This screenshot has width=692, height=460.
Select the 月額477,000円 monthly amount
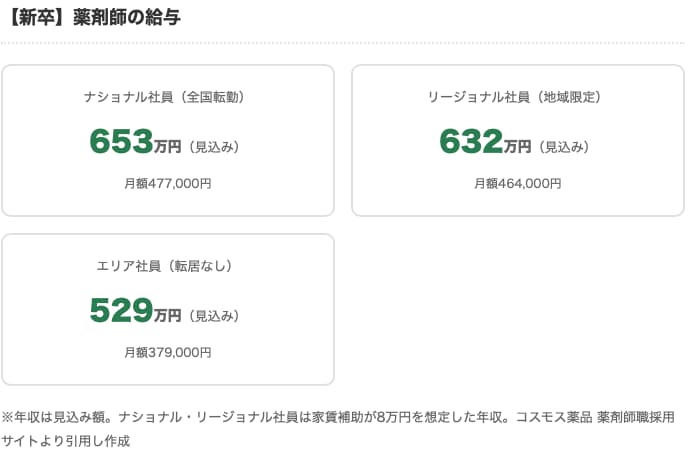tap(167, 183)
